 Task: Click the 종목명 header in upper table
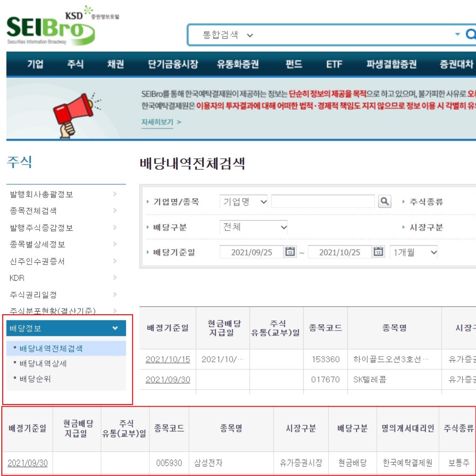point(394,328)
